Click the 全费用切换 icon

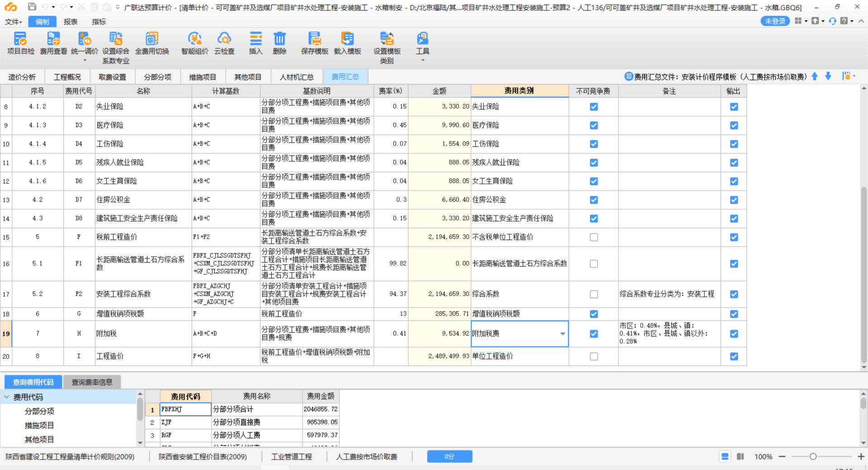(x=152, y=38)
